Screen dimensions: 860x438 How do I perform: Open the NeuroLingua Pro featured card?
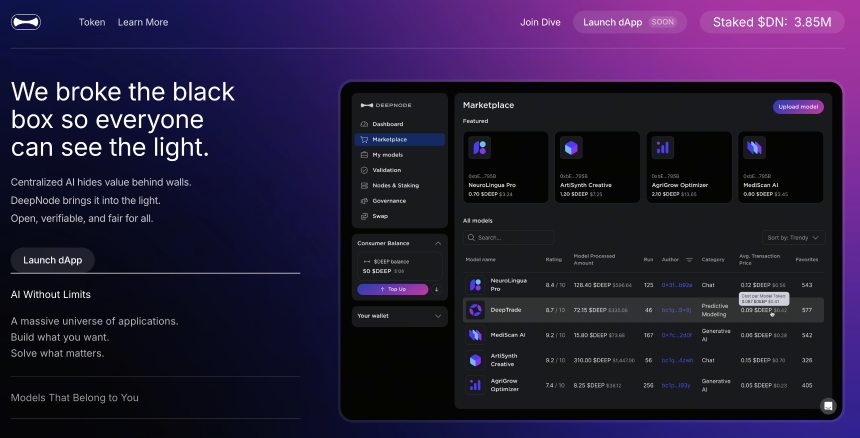click(506, 167)
